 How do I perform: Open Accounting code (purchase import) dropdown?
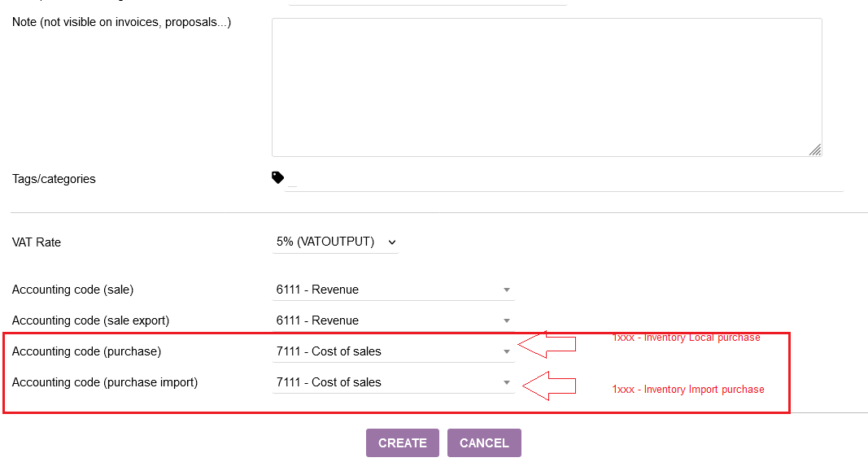point(393,383)
